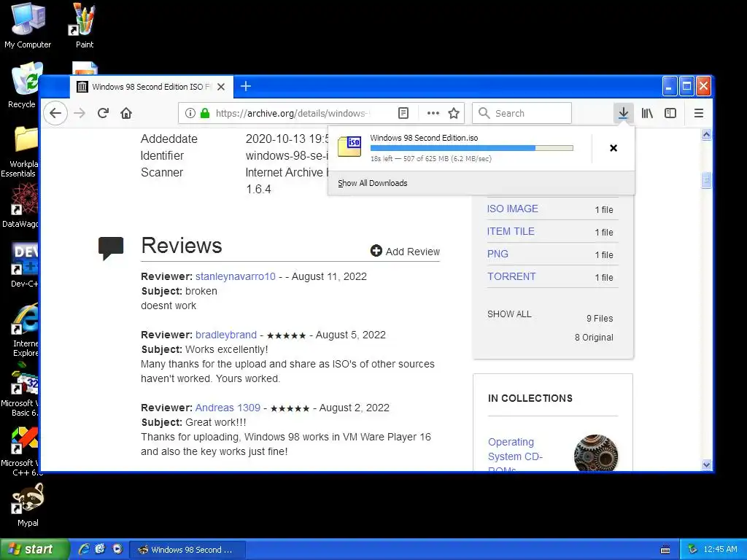The height and width of the screenshot is (560, 747).
Task: Open the PNG download option
Action: pyautogui.click(x=498, y=254)
